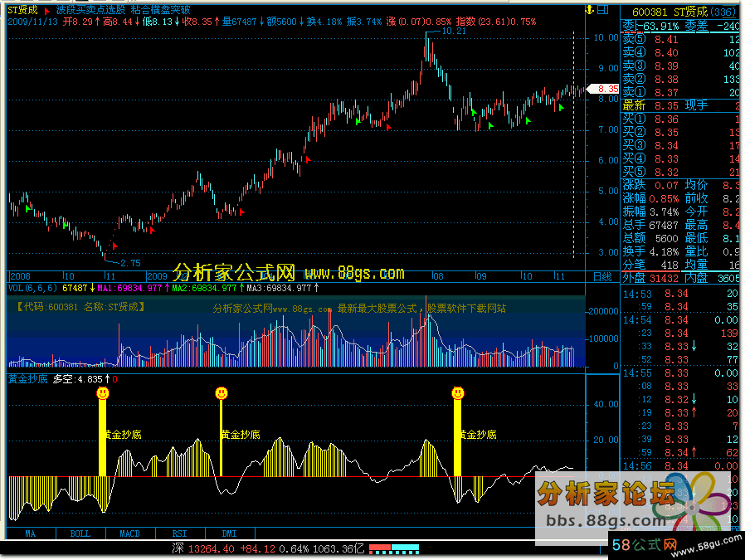Click the 卖② 8.38 order row
This screenshot has width=745, height=560.
click(x=681, y=80)
